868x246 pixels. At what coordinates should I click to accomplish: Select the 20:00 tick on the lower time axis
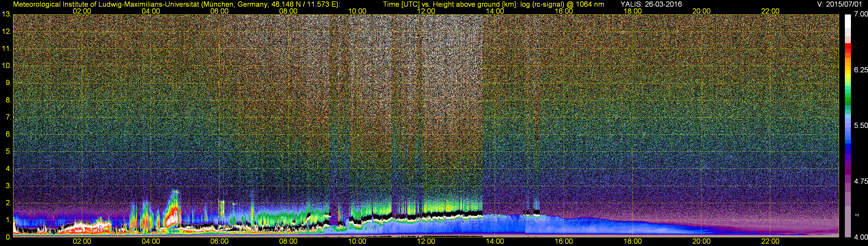tap(702, 242)
